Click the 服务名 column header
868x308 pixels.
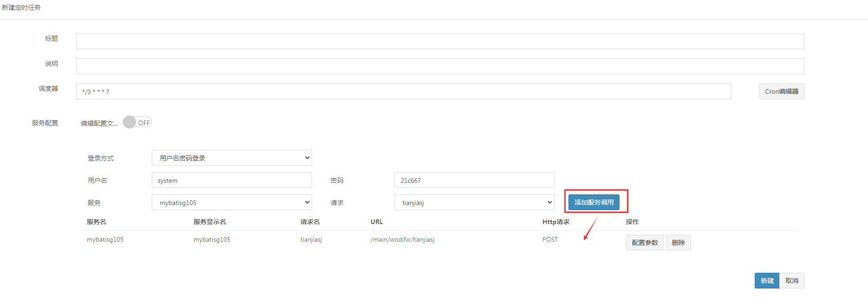96,222
